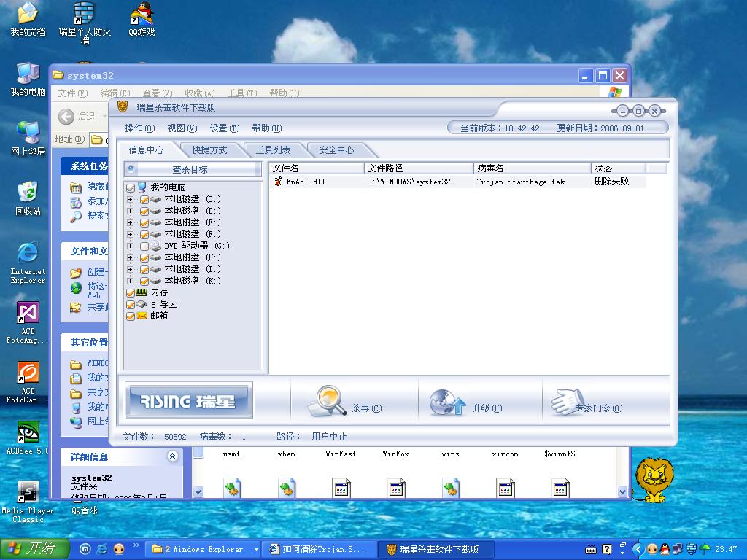Click the 升级 globe upgrade icon

446,402
